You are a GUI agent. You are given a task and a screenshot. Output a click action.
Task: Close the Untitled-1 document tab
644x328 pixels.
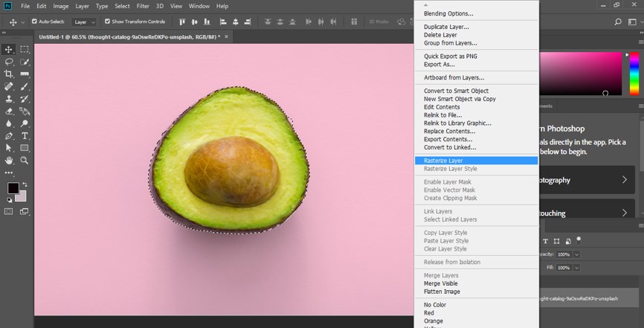[226, 36]
